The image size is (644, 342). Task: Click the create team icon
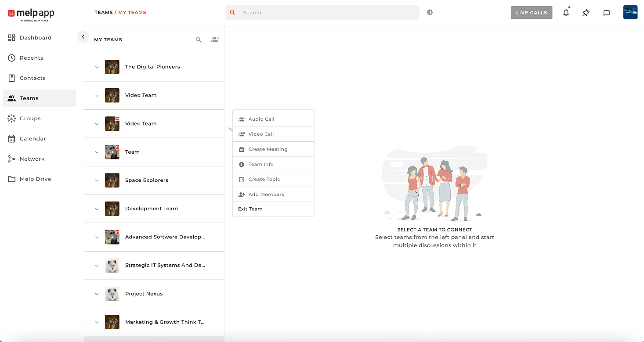point(215,40)
